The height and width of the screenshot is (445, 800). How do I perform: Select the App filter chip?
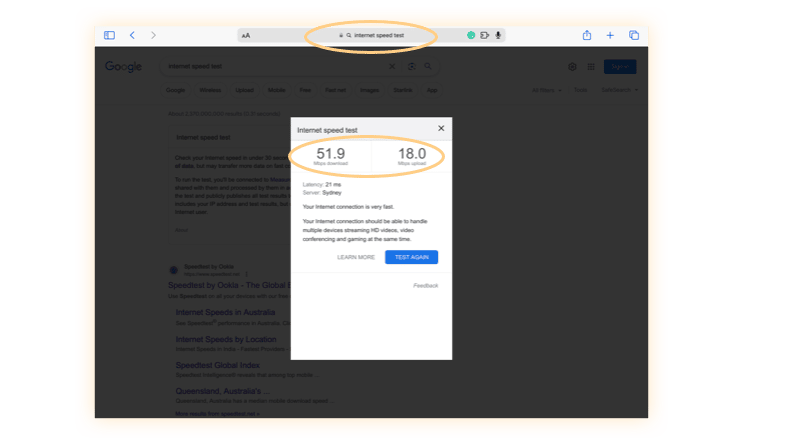[x=432, y=90]
